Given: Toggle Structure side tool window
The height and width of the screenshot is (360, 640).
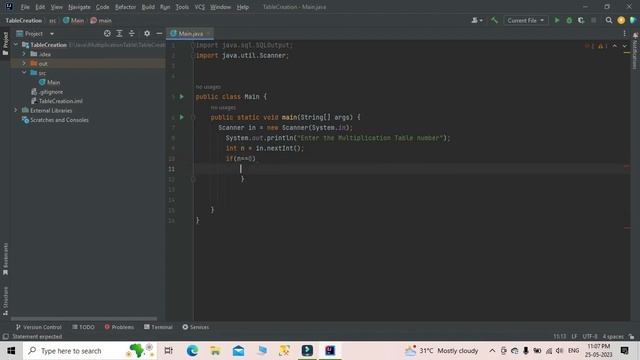Looking at the screenshot, I should tap(5, 300).
